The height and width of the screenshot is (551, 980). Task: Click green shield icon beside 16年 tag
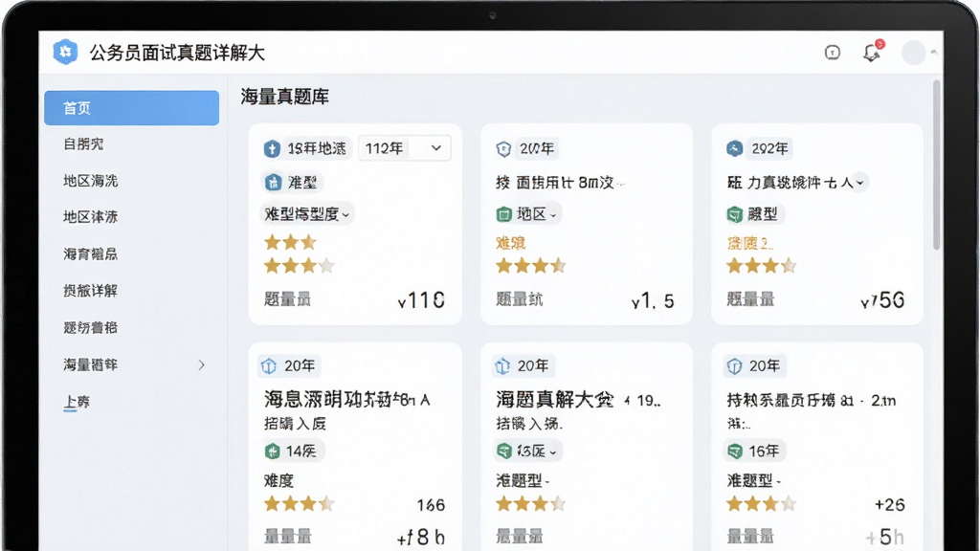(736, 452)
